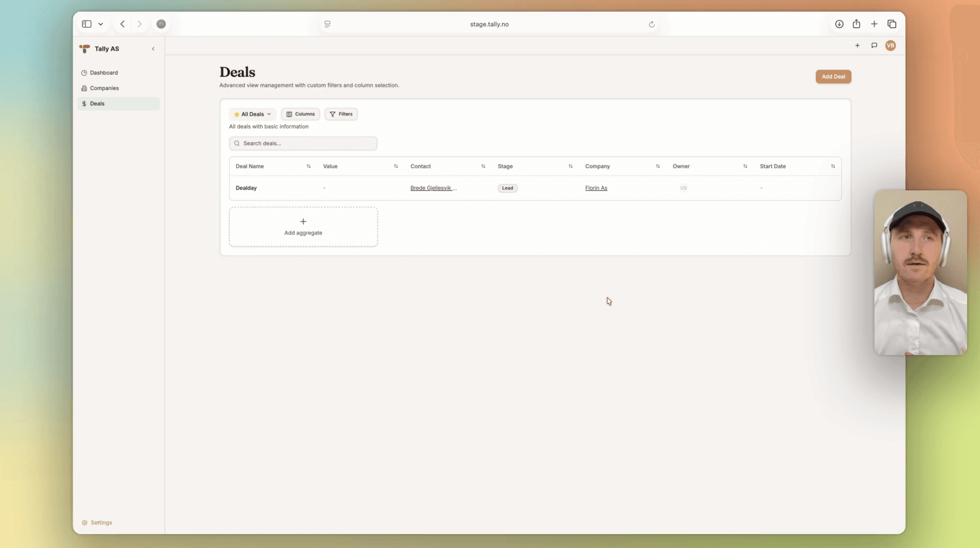
Task: Open the Brede Gjellesvik contact link
Action: click(x=434, y=188)
